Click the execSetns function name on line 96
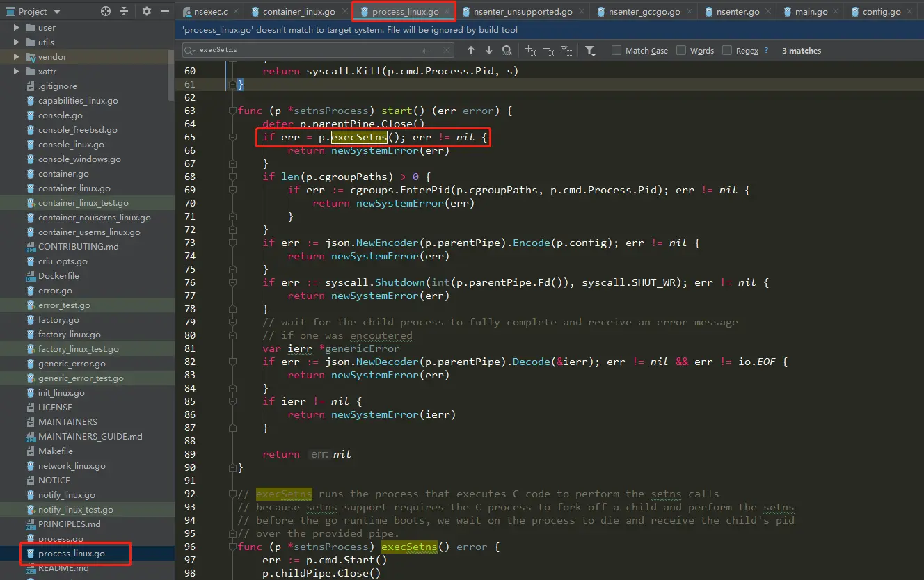 409,547
